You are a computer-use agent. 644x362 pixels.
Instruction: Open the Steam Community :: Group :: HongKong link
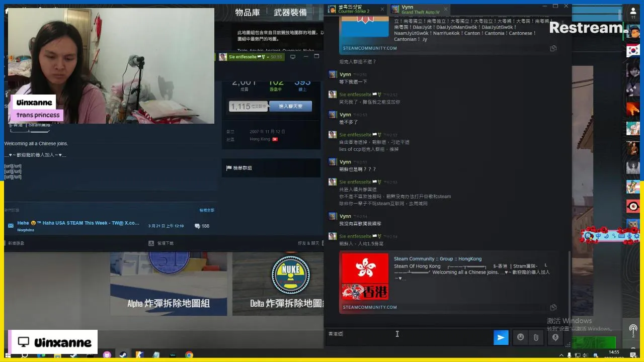[437, 259]
